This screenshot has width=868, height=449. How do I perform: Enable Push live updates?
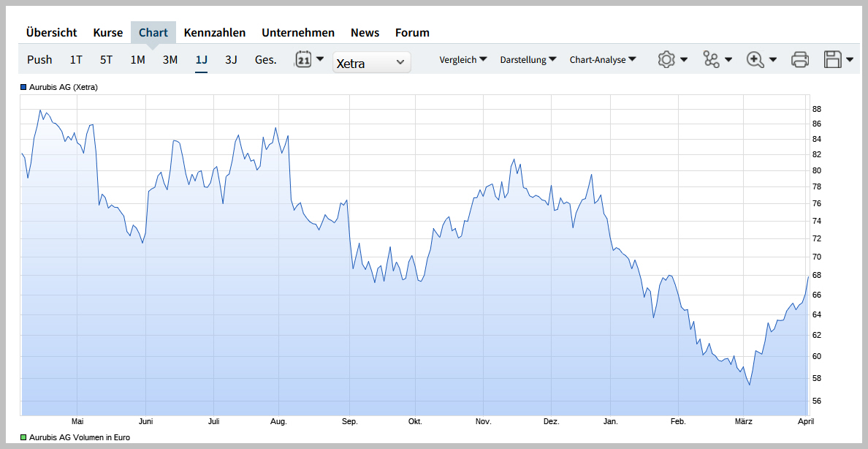[39, 59]
